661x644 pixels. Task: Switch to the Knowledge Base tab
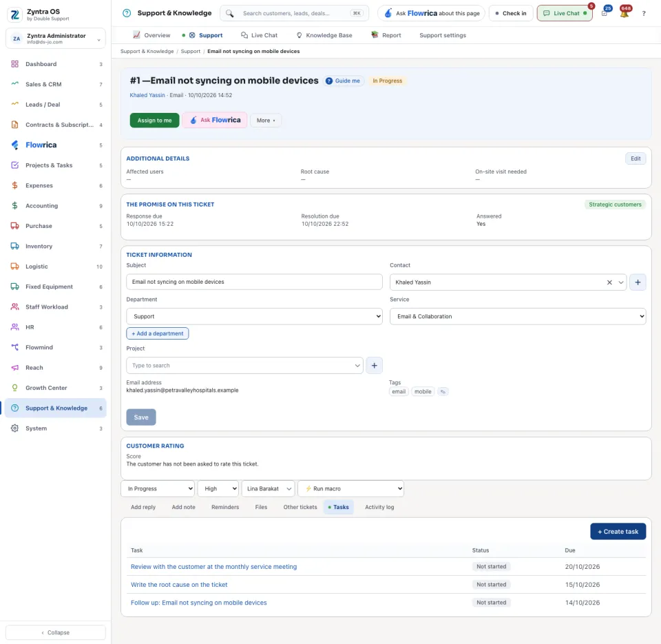click(324, 35)
